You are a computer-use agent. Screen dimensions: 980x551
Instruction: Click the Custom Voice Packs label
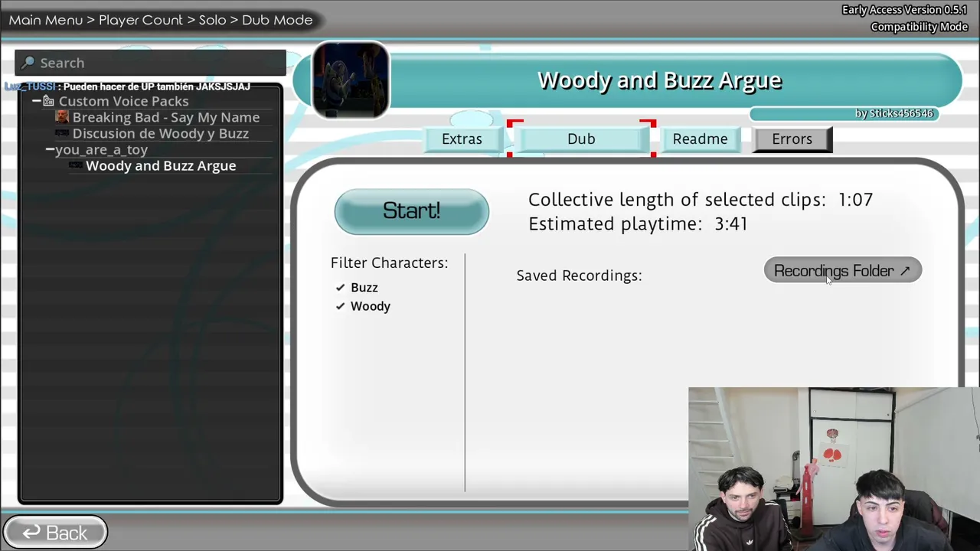click(x=123, y=101)
